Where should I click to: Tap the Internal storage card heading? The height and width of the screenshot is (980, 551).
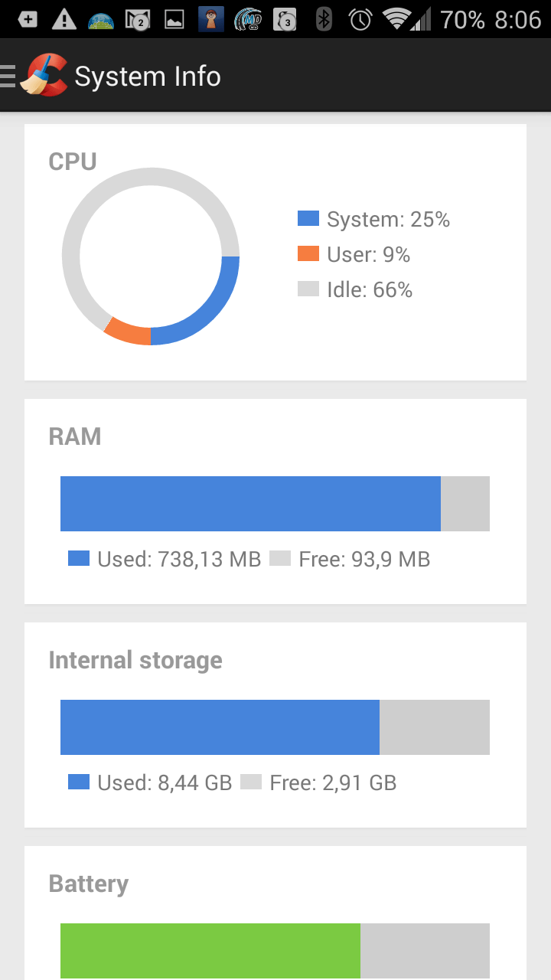tap(135, 660)
